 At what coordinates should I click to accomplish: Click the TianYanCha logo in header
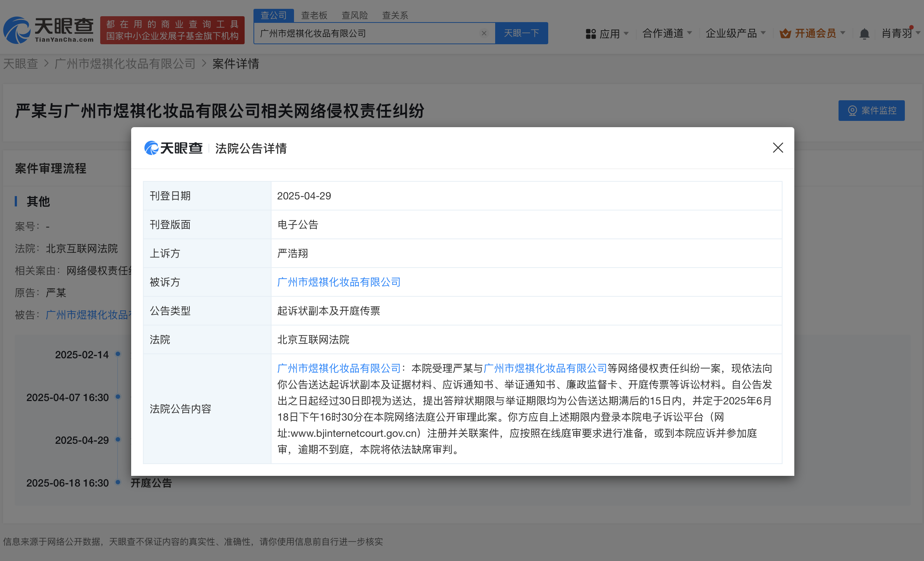tap(48, 29)
